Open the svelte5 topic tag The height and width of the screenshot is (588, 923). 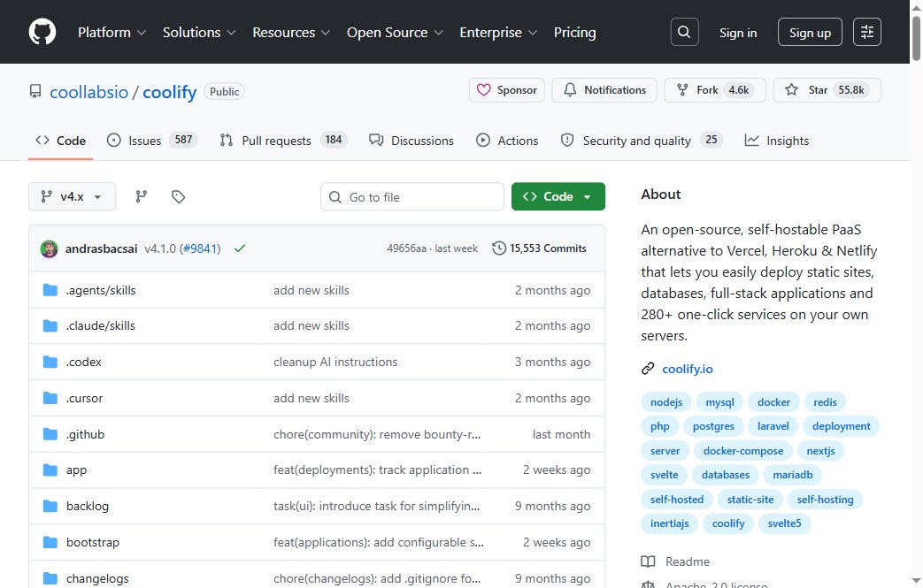point(785,523)
